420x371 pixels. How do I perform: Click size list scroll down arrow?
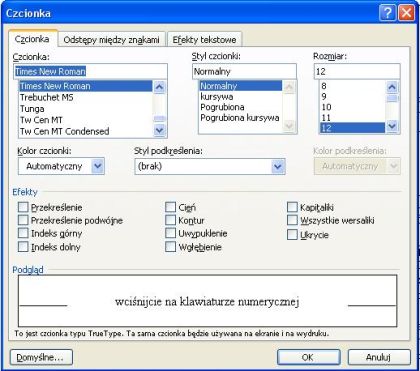(392, 126)
